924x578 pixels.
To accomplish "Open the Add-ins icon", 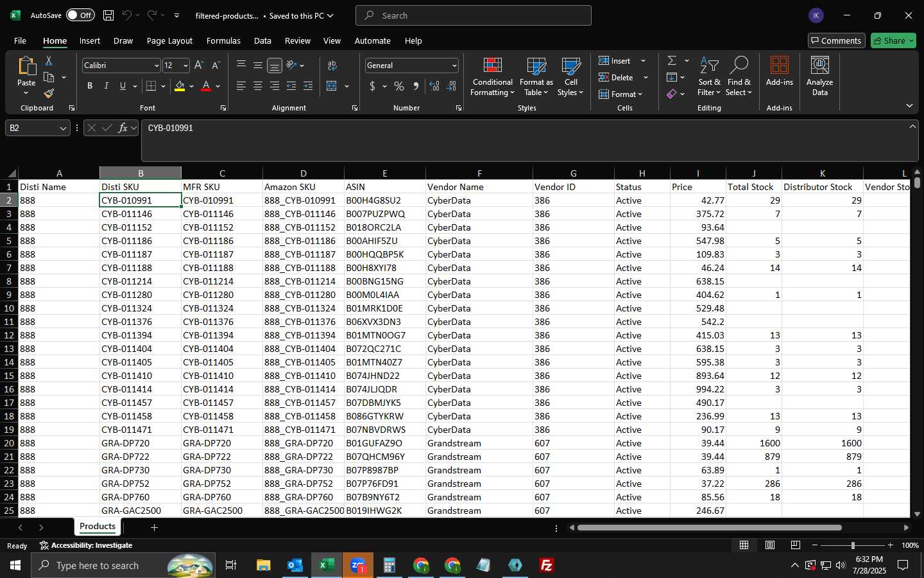I will (x=780, y=71).
